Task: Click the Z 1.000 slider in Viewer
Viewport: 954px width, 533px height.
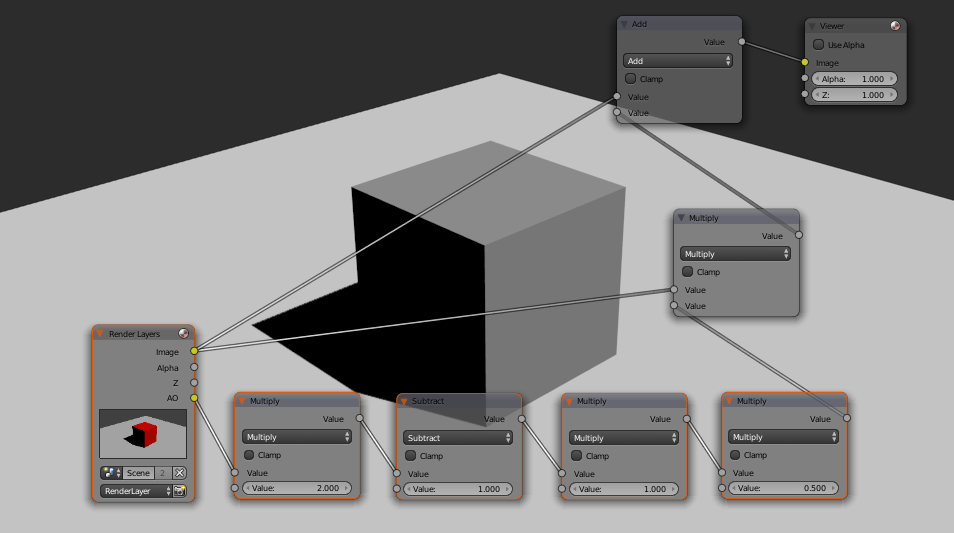Action: 854,94
